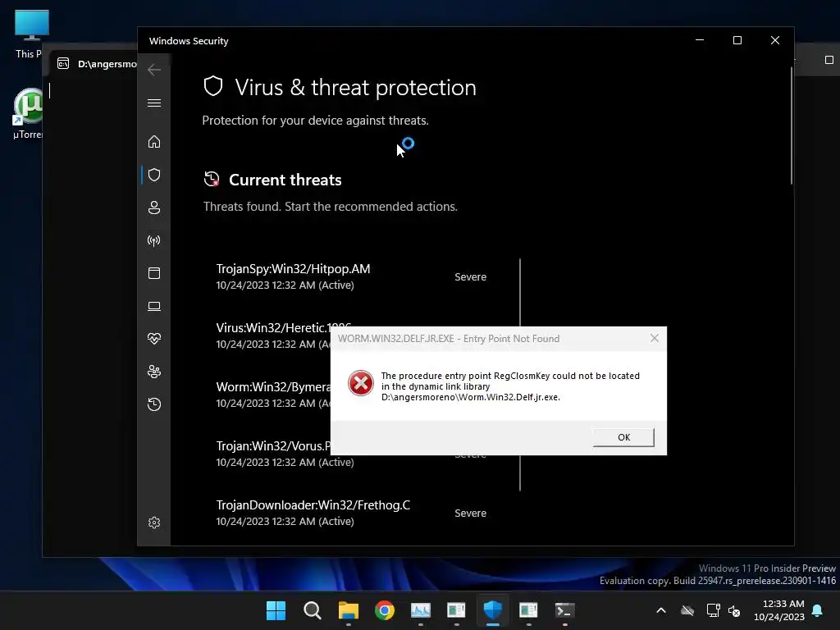The height and width of the screenshot is (630, 840).
Task: Open App & browser control in the sidebar
Action: [153, 273]
